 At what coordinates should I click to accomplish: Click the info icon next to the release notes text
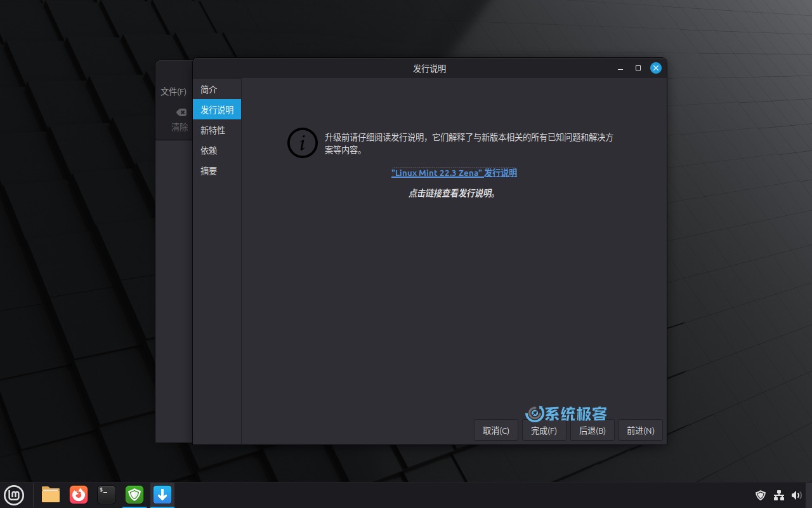coord(302,143)
